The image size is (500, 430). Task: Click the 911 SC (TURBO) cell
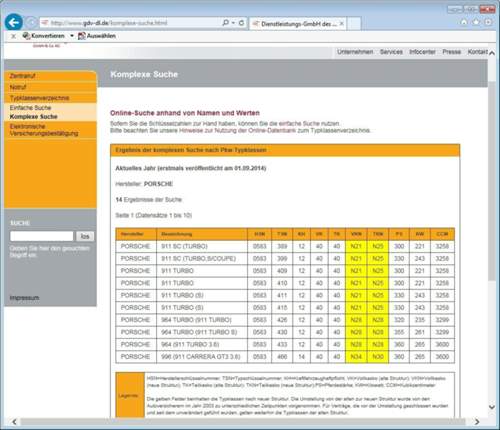click(202, 246)
